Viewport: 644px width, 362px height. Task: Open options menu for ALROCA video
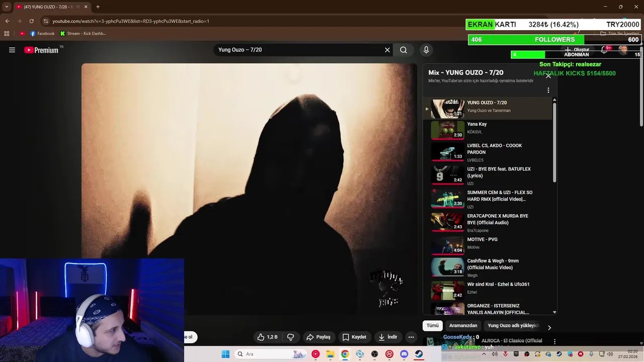[x=554, y=341]
